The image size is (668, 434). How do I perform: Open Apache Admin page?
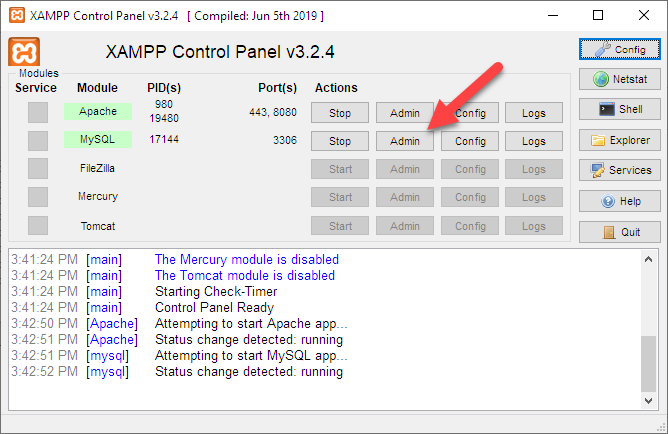pos(405,113)
